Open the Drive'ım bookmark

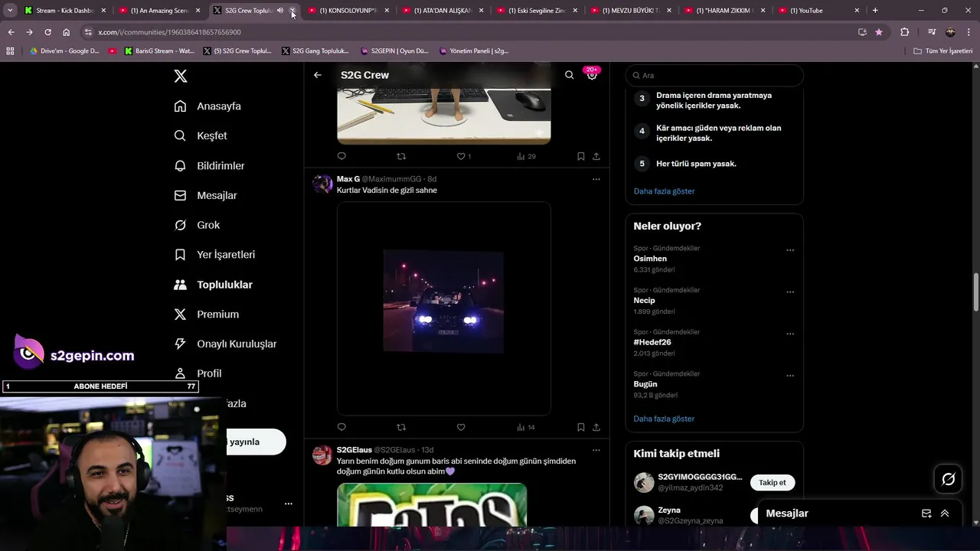(x=64, y=51)
